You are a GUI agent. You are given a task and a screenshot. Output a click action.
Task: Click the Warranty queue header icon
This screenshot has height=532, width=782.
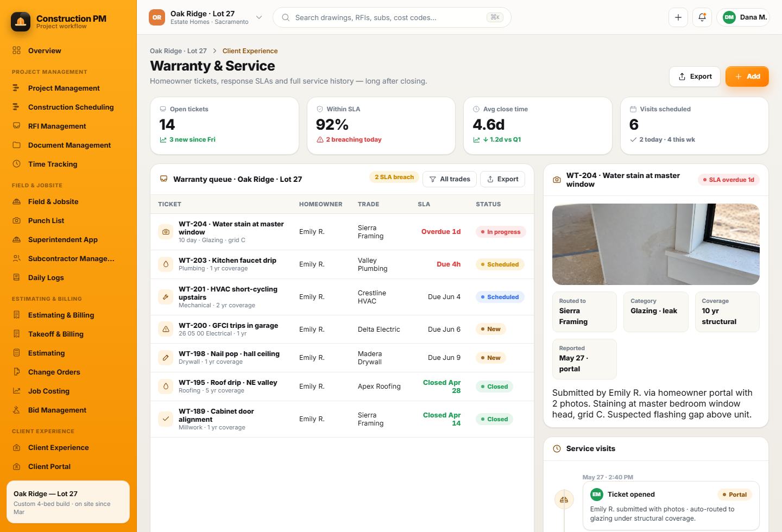163,179
